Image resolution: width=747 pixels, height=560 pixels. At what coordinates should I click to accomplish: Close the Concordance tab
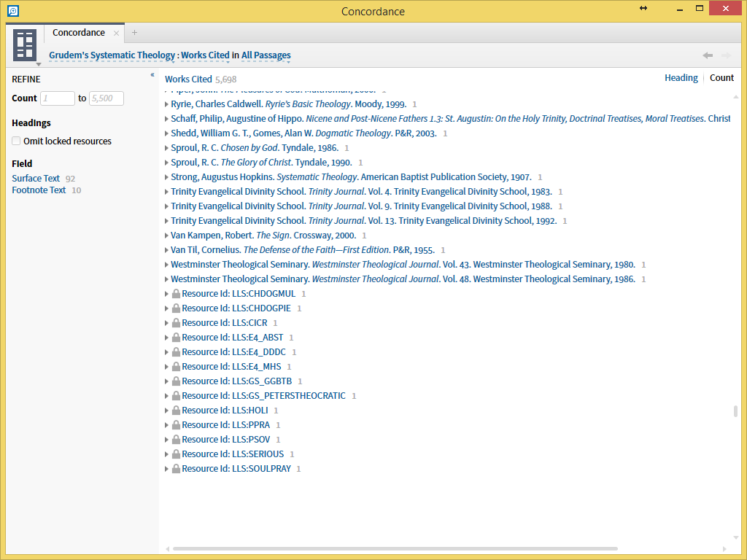coord(116,33)
